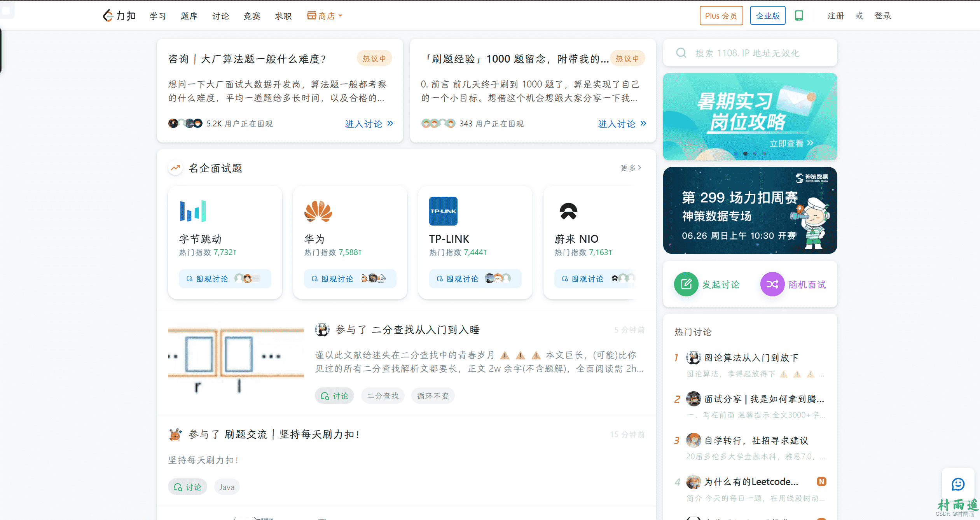Click the green mobile app icon

click(799, 16)
